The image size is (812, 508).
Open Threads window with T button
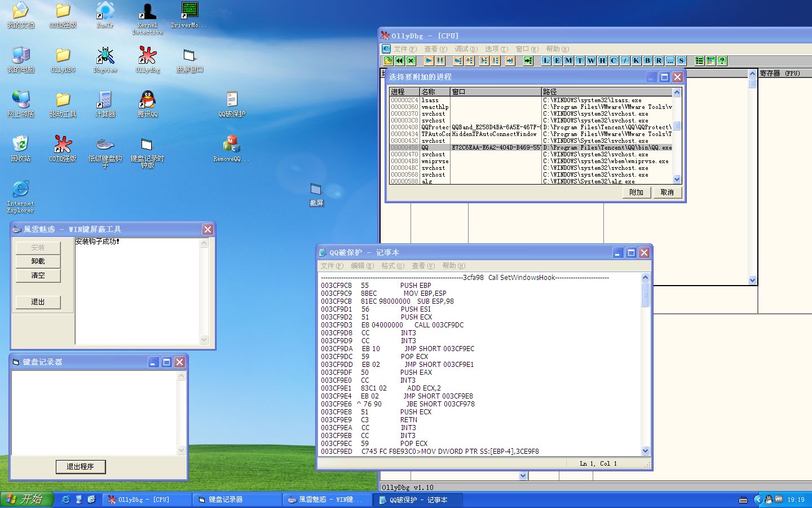(x=580, y=60)
